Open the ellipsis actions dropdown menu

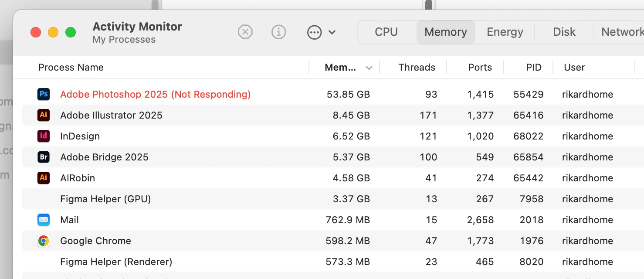[321, 32]
